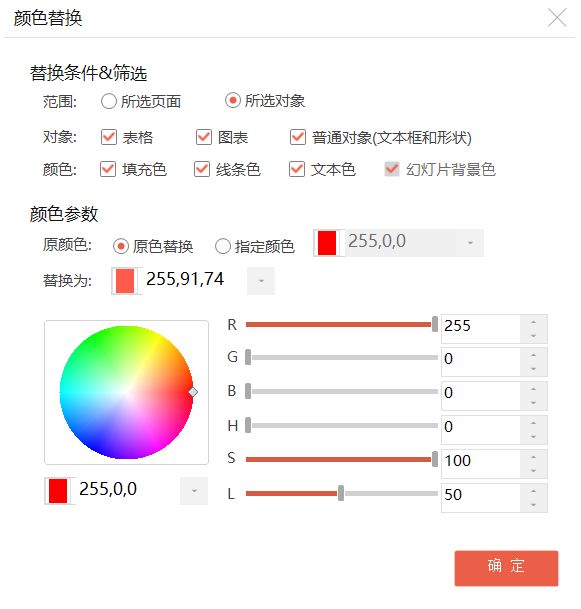The height and width of the screenshot is (609, 581).
Task: Increase G value with up stepper arrow
Action: click(x=533, y=355)
